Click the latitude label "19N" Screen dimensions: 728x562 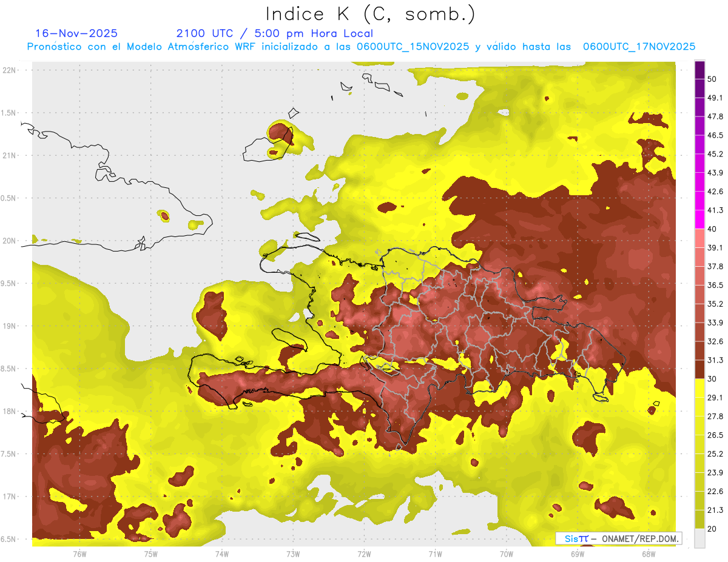tap(10, 326)
